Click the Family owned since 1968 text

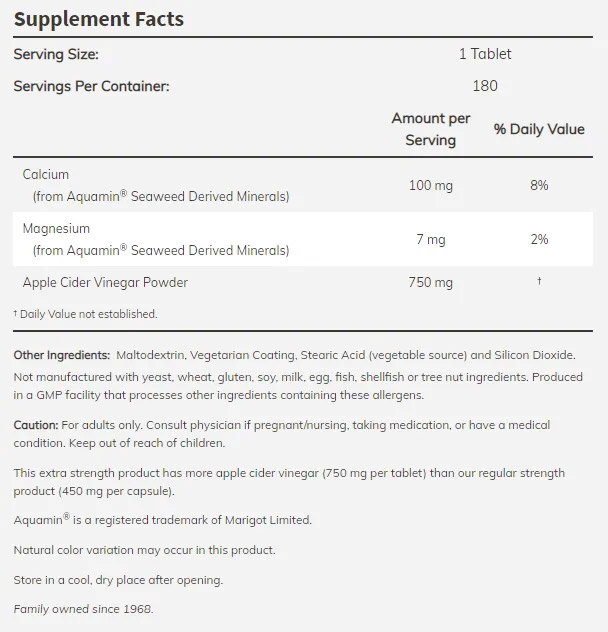[x=84, y=609]
